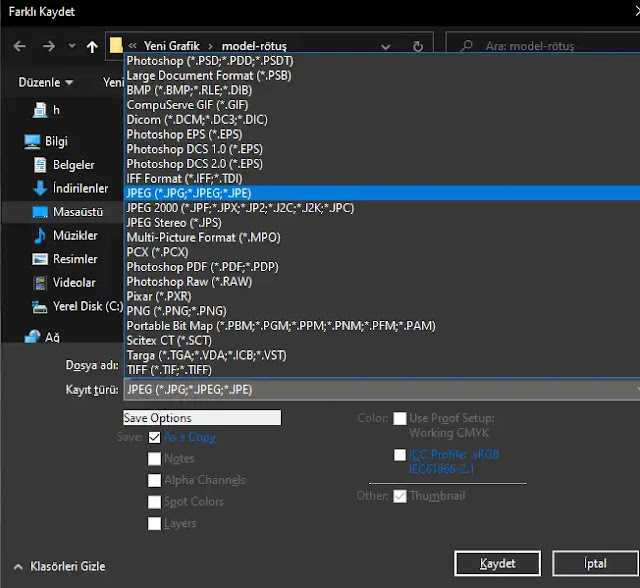This screenshot has width=640, height=588.
Task: Choose JPEG Stereo (*.JPS) format
Action: 382,222
